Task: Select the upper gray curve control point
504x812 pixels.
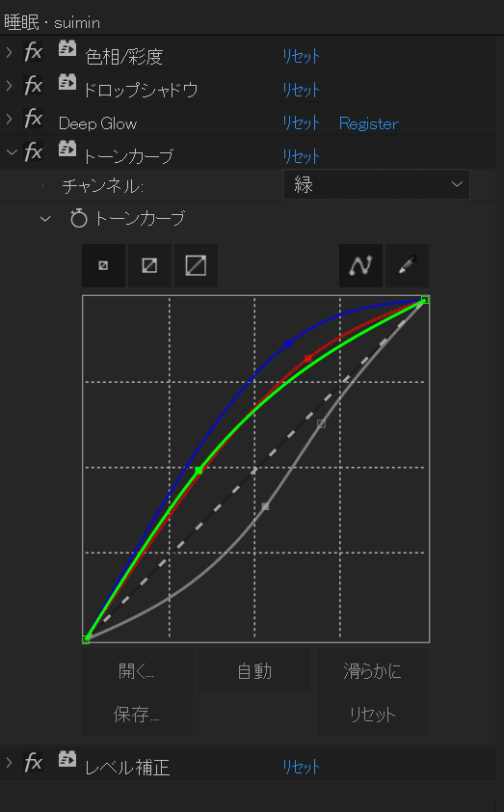Action: pos(321,423)
